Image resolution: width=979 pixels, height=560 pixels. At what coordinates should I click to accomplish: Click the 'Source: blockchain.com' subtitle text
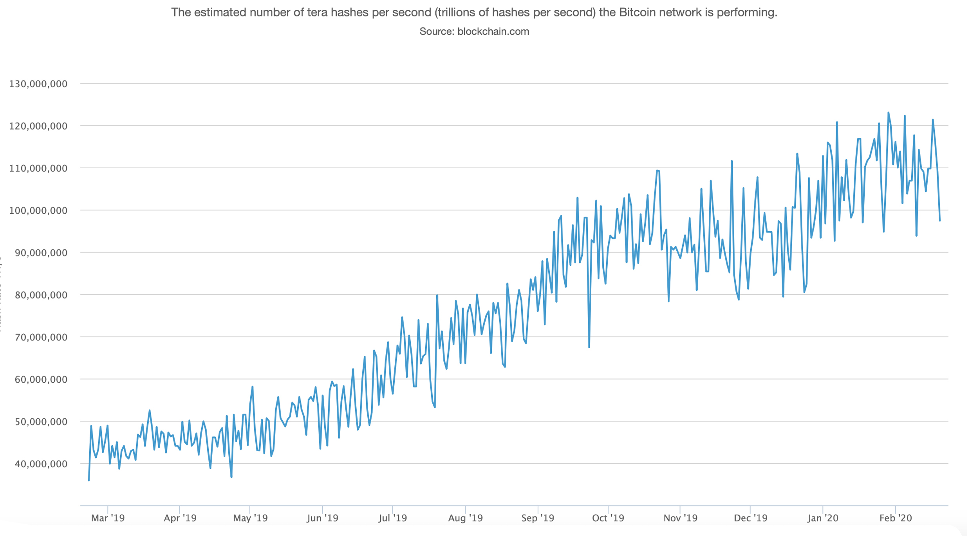pyautogui.click(x=474, y=32)
